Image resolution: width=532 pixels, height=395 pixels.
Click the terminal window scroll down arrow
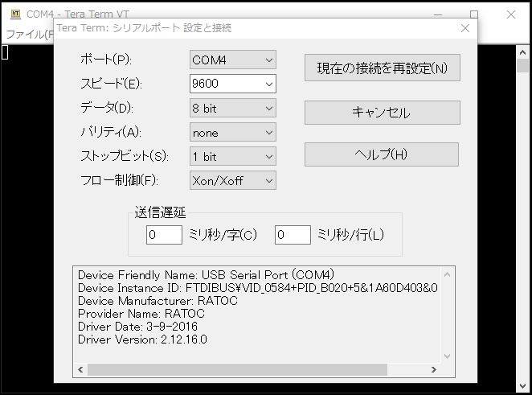(x=523, y=386)
